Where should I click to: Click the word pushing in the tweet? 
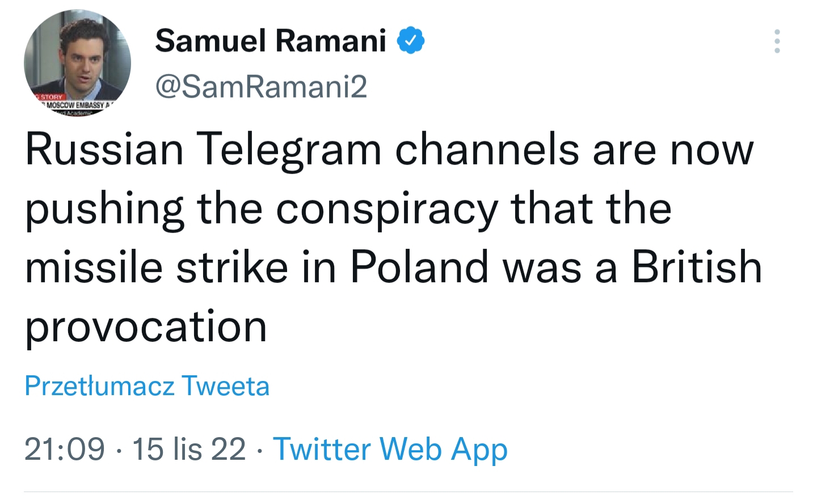[x=104, y=209]
